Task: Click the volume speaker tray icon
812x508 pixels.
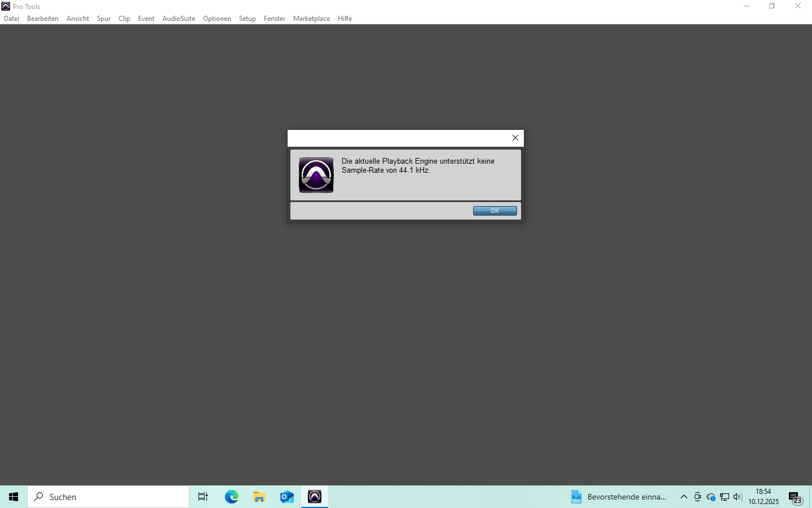Action: 738,497
